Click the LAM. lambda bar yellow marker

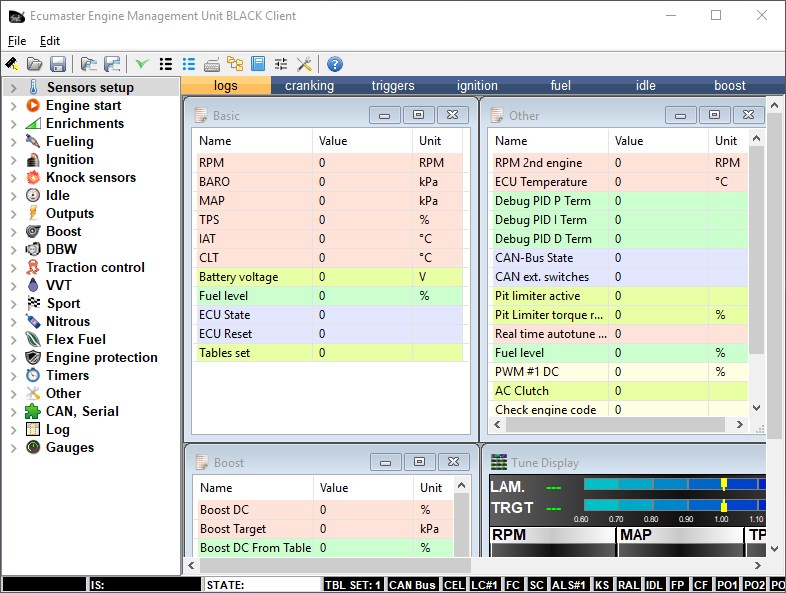pyautogui.click(x=724, y=484)
